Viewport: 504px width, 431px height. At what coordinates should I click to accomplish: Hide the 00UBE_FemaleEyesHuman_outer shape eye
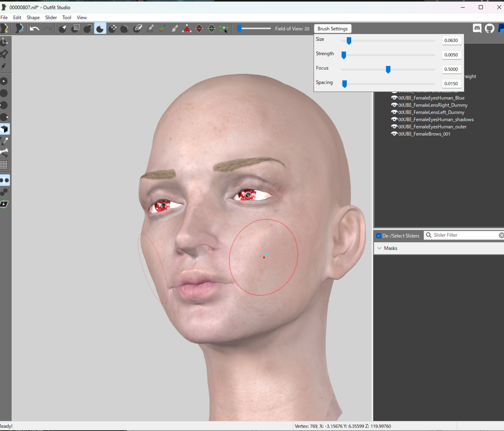(x=394, y=127)
